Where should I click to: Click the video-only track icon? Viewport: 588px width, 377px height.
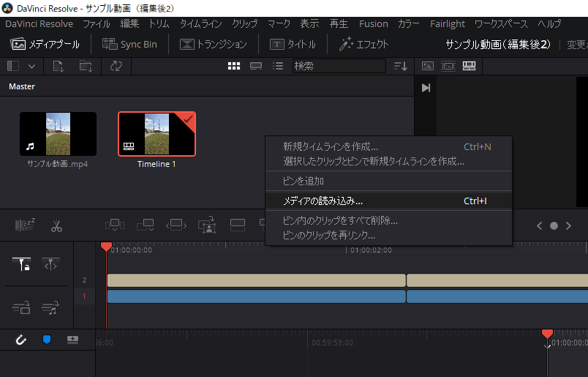[21, 307]
